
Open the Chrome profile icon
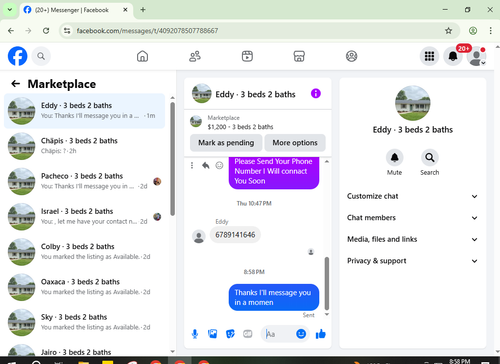[x=473, y=31]
